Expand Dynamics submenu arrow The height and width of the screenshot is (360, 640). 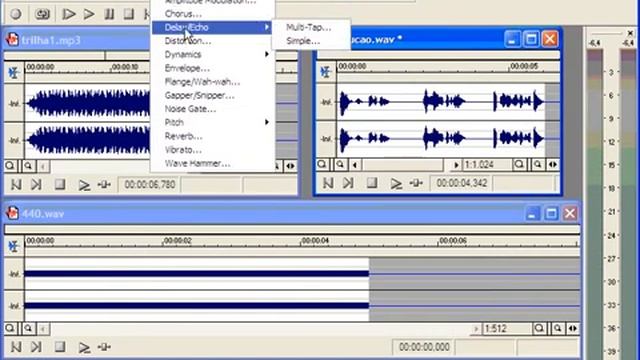pos(267,54)
